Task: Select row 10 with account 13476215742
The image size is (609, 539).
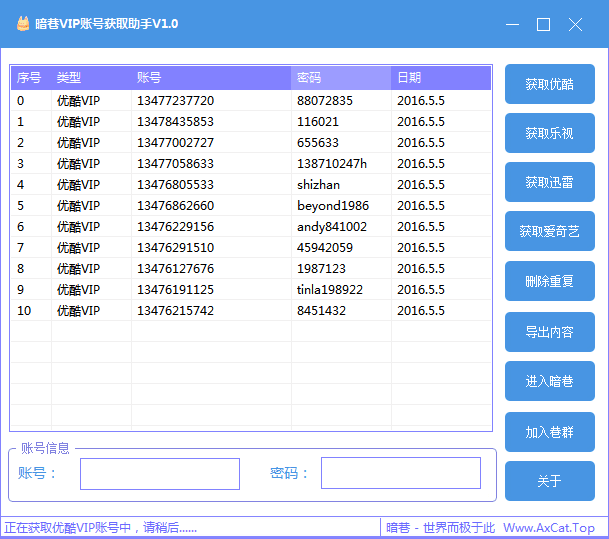Action: coord(175,311)
